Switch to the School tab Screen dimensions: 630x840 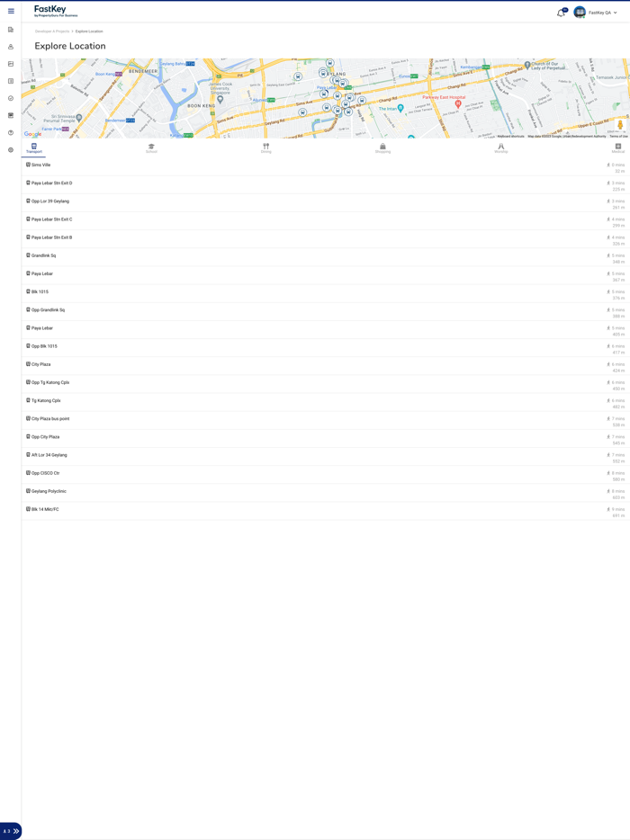point(151,148)
